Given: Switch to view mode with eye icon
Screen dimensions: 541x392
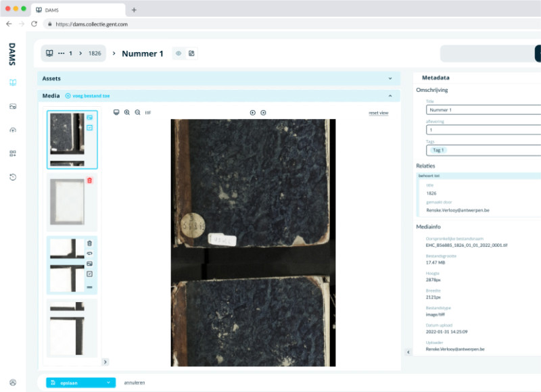Looking at the screenshot, I should point(179,53).
